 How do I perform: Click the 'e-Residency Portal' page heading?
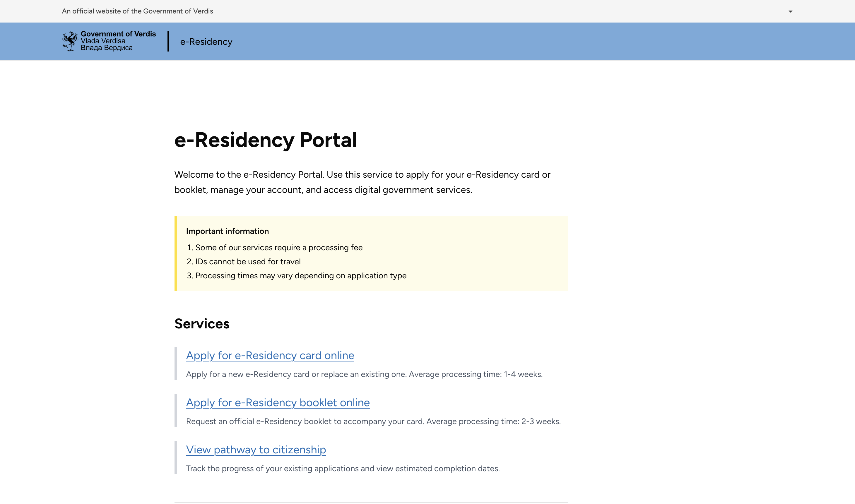[x=265, y=140]
